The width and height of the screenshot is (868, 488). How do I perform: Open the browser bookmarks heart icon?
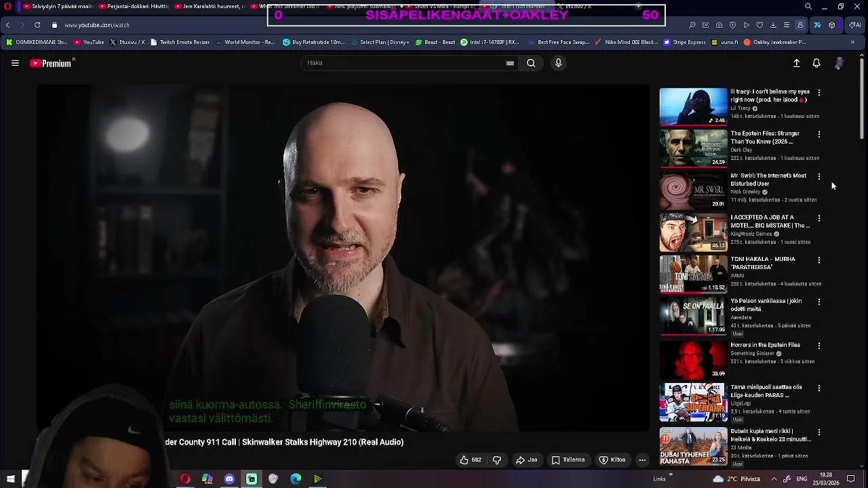click(x=759, y=25)
